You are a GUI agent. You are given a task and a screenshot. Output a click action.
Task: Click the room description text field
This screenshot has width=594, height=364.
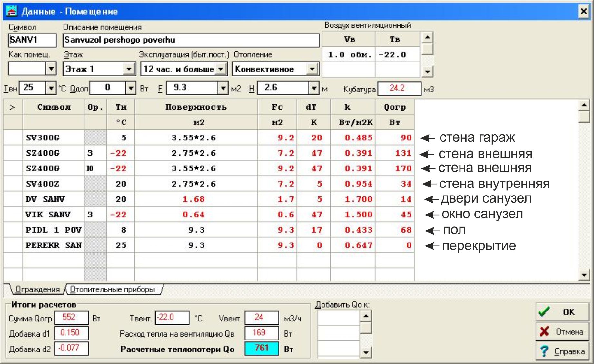click(190, 40)
